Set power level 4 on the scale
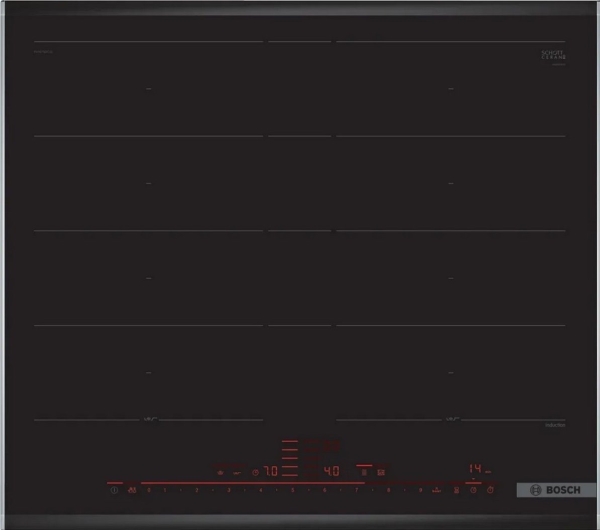The height and width of the screenshot is (530, 600). pyautogui.click(x=261, y=490)
